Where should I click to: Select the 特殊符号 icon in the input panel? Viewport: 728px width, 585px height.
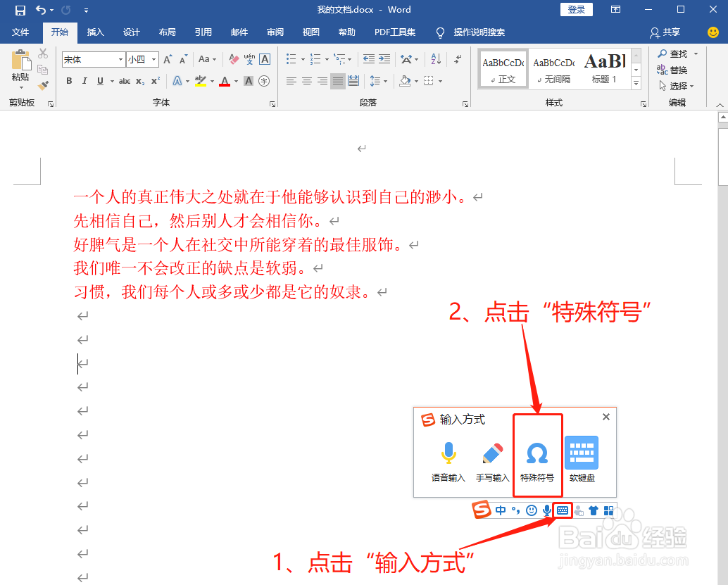[x=537, y=454]
